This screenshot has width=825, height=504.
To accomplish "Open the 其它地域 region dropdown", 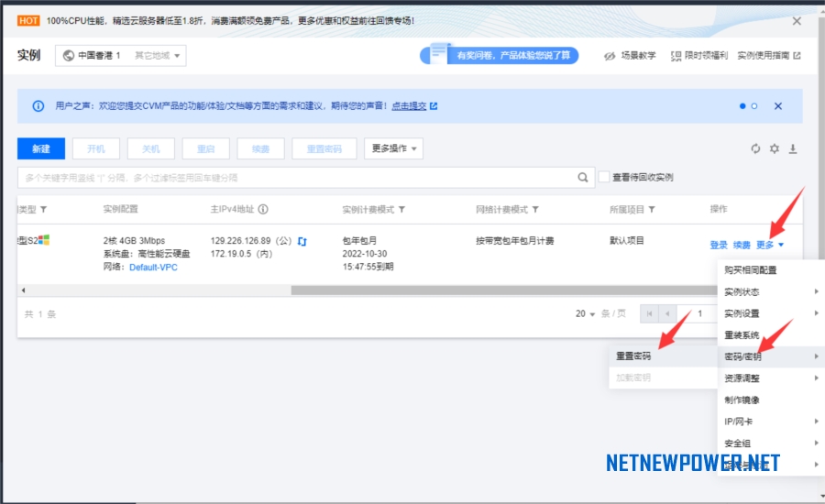I will (158, 56).
